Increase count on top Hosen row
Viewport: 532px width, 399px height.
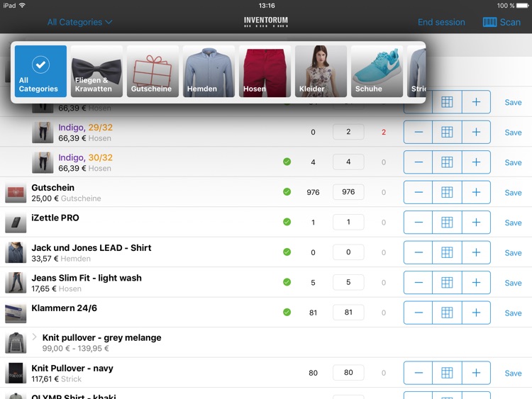tap(476, 102)
